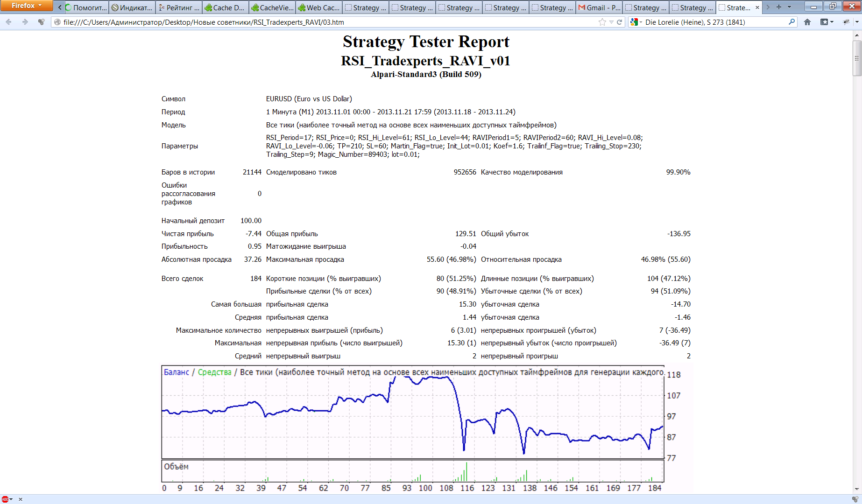Click the Adblock Plus icon in add-on bar

click(x=5, y=499)
